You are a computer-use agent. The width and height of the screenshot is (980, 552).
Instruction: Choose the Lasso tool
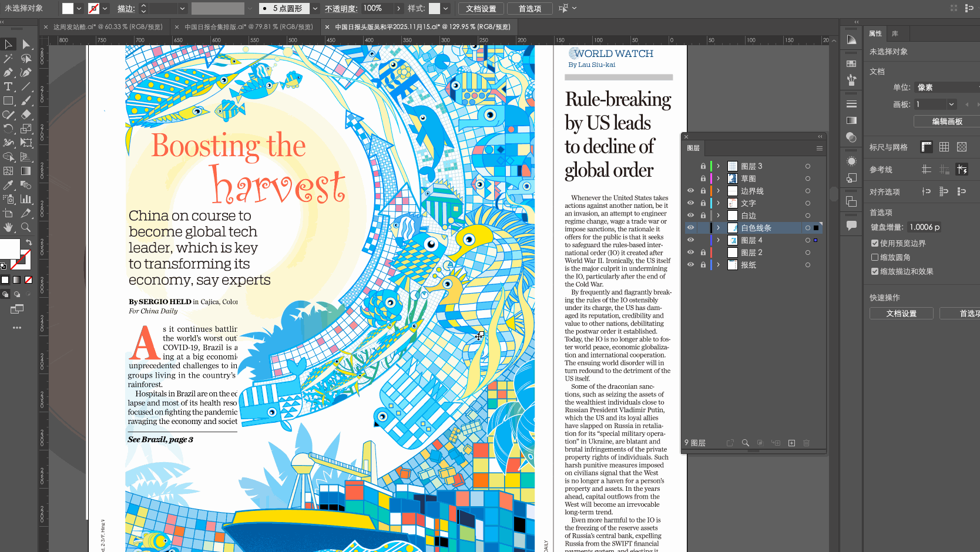point(26,58)
